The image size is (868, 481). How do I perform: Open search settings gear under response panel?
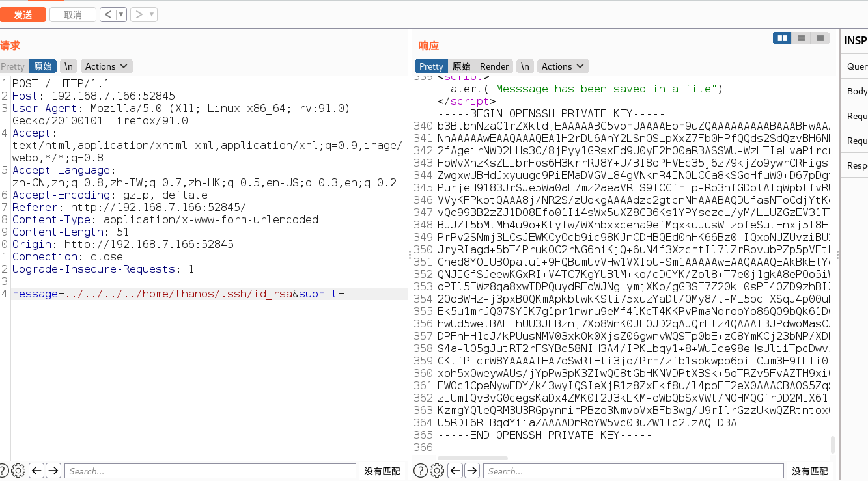[437, 471]
